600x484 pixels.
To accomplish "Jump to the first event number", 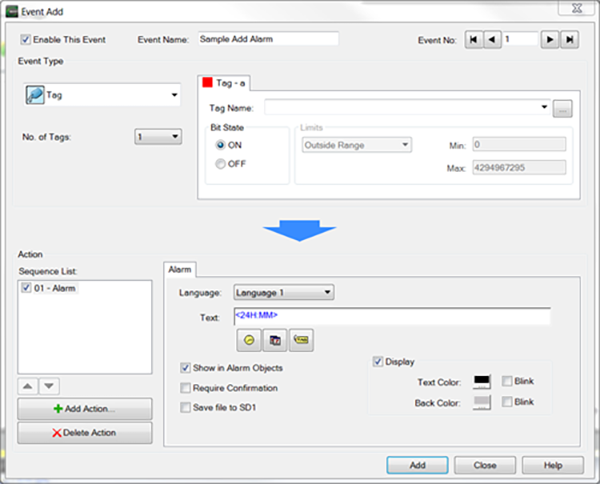I will tap(474, 39).
